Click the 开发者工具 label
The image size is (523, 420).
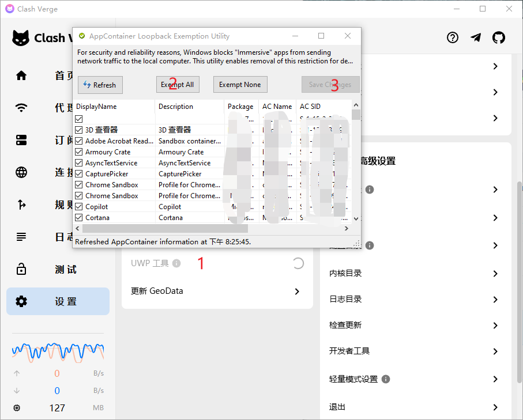[349, 351]
